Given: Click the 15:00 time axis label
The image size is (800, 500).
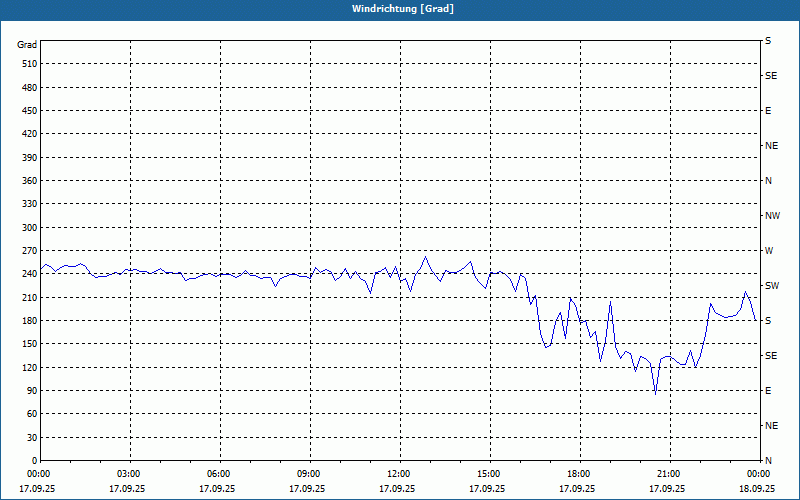Looking at the screenshot, I should [490, 474].
